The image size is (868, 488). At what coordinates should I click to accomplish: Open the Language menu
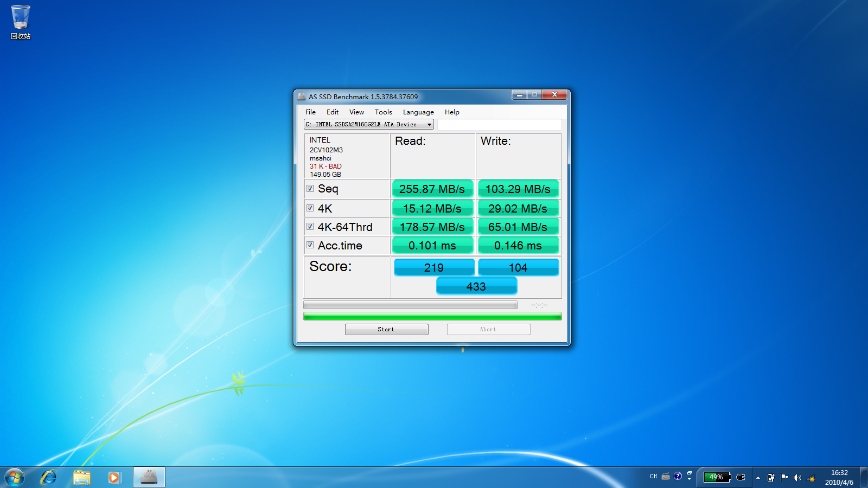pos(418,112)
